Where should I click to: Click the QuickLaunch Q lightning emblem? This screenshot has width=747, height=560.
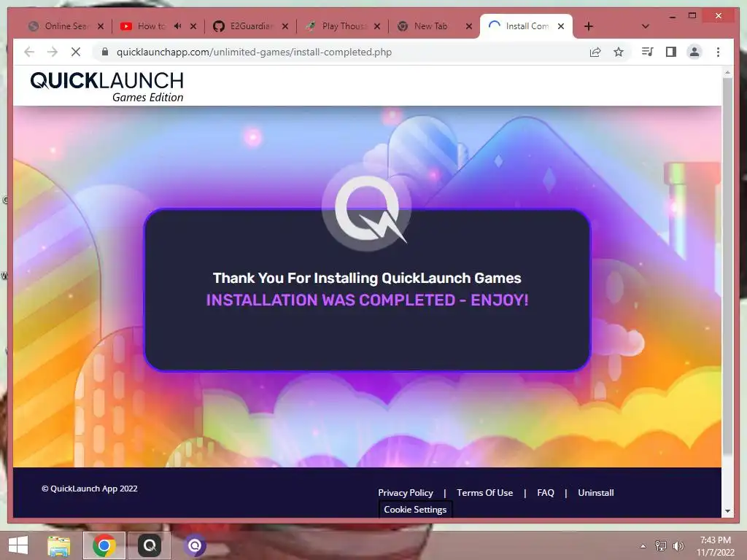click(367, 208)
